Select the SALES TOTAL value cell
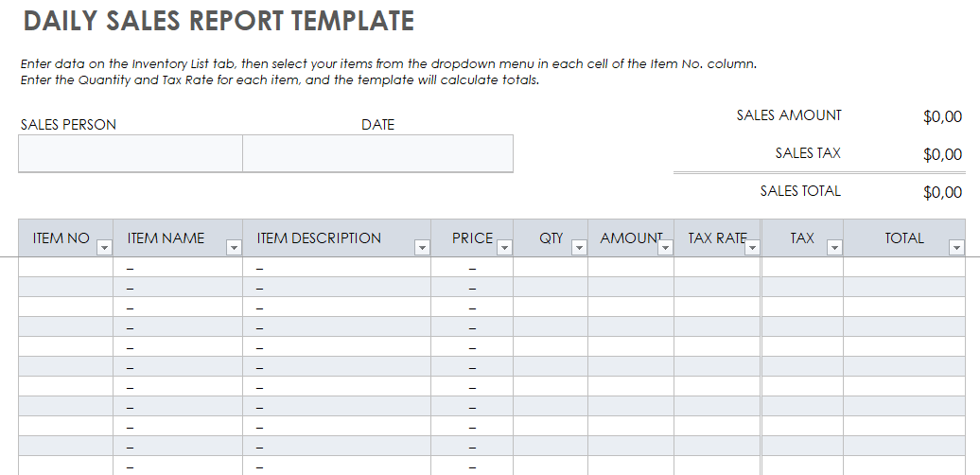This screenshot has width=980, height=475. pyautogui.click(x=942, y=192)
